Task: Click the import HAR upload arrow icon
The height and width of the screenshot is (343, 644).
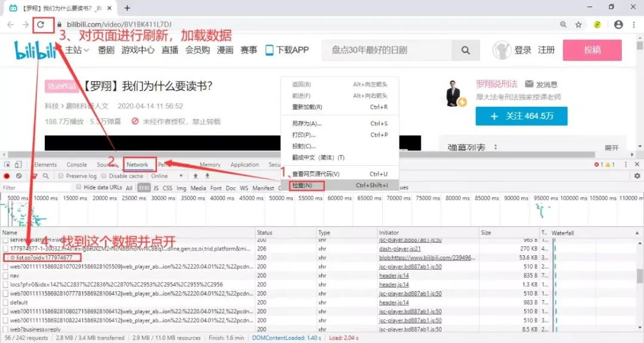Action: pos(196,176)
